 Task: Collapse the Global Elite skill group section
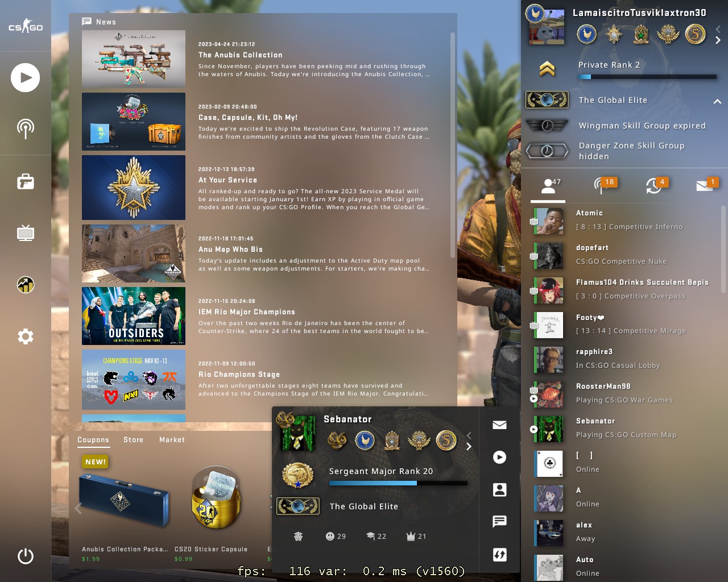point(717,101)
